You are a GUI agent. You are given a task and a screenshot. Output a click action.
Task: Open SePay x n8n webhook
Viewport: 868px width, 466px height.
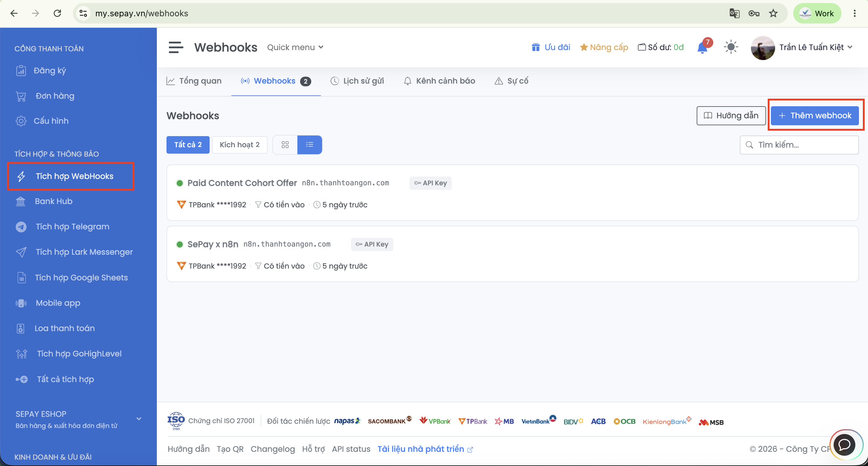213,244
